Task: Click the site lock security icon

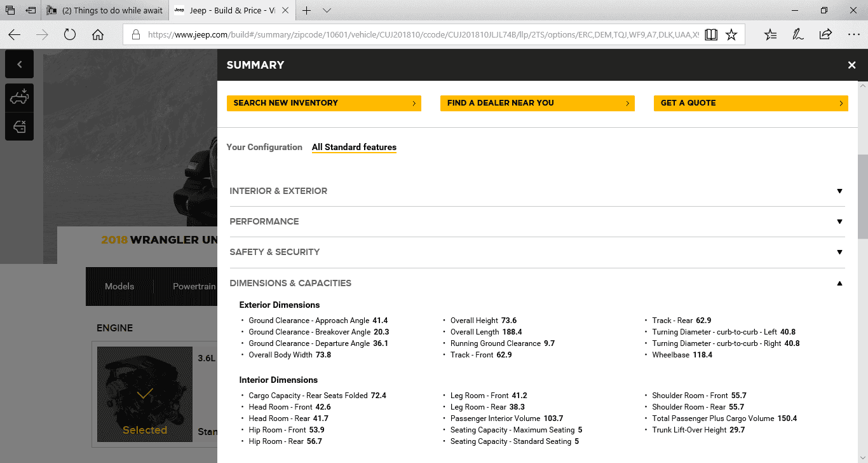Action: pyautogui.click(x=135, y=35)
